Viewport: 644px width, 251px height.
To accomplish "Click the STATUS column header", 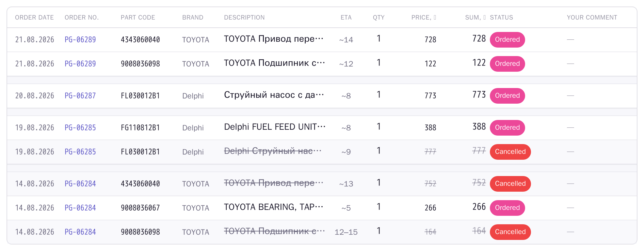I will click(x=501, y=18).
